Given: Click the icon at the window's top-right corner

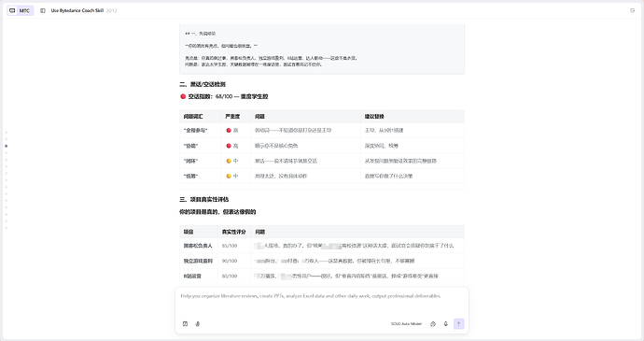Looking at the screenshot, I should [633, 10].
